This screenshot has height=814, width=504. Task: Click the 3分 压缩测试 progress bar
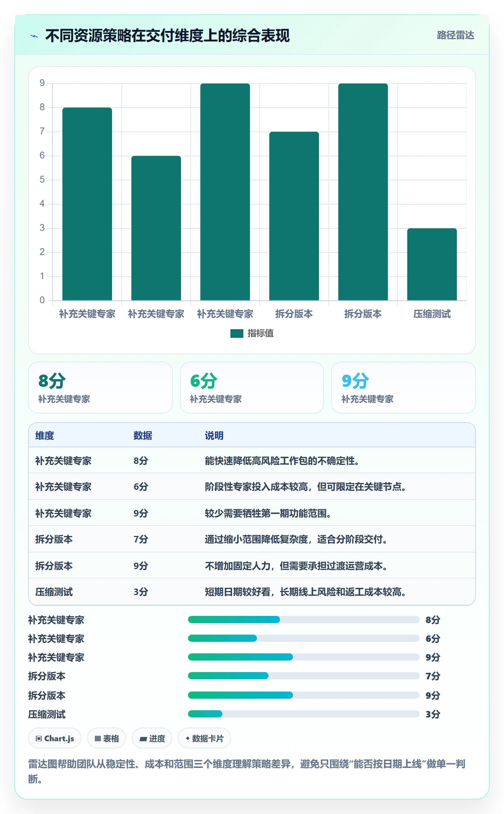[x=303, y=714]
